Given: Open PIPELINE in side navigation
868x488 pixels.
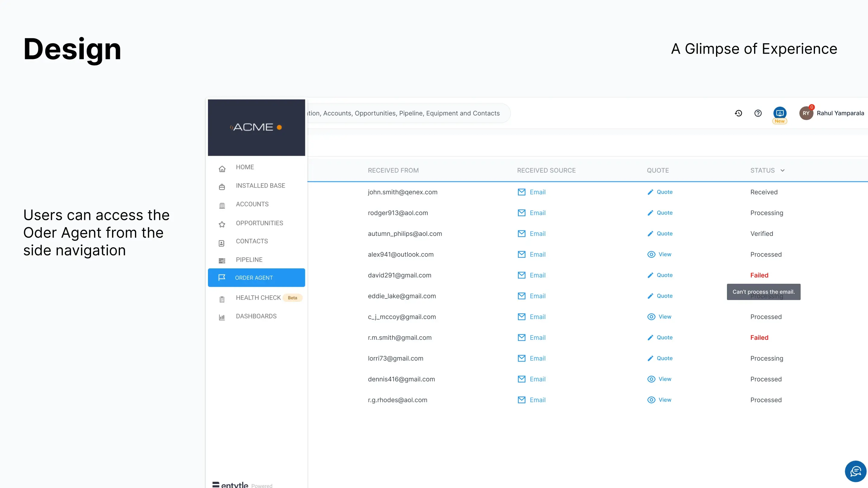Looking at the screenshot, I should tap(249, 260).
